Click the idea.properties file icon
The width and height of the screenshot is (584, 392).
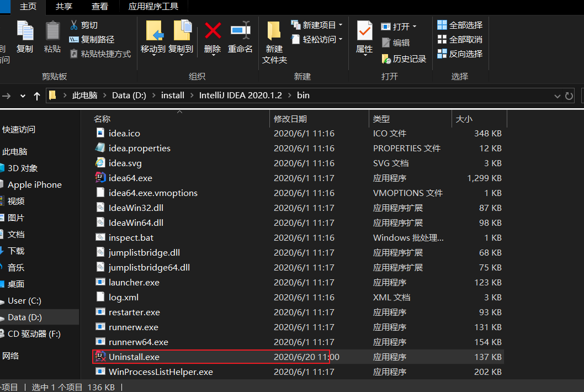pos(100,148)
